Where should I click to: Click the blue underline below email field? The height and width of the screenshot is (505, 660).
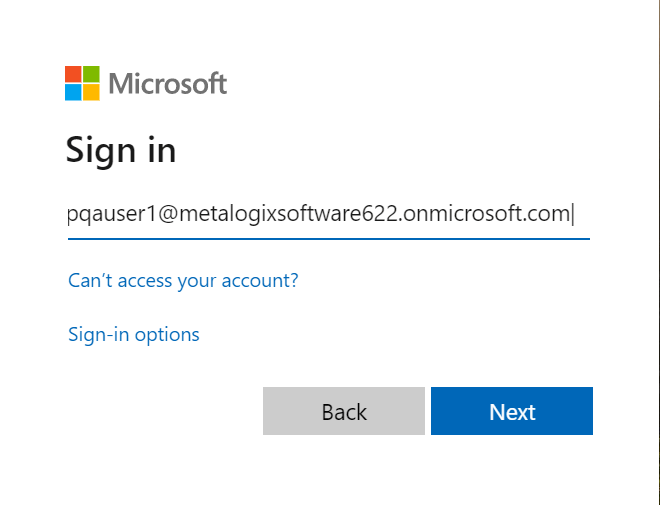[x=328, y=239]
